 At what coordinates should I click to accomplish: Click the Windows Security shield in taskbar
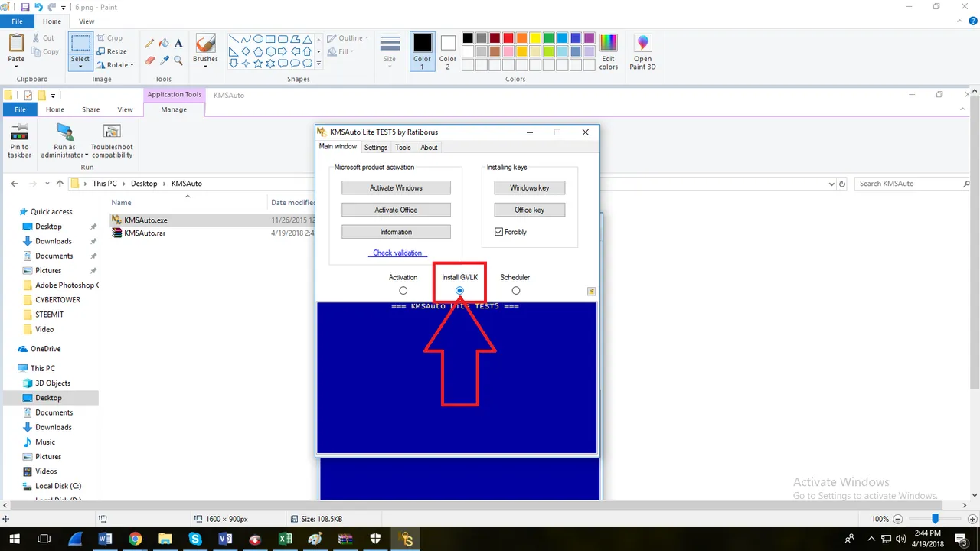click(374, 539)
